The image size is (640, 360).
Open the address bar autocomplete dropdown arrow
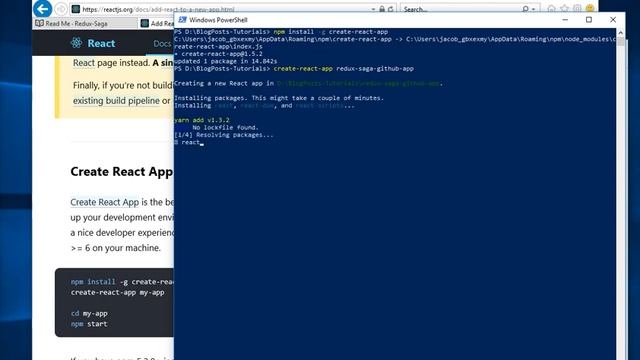[373, 9]
